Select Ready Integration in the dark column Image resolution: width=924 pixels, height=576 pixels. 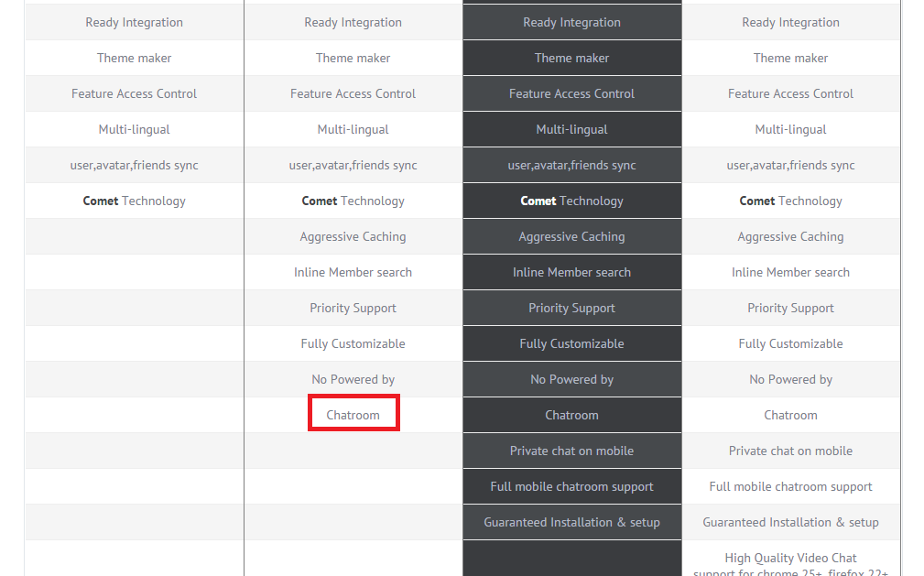click(x=571, y=22)
